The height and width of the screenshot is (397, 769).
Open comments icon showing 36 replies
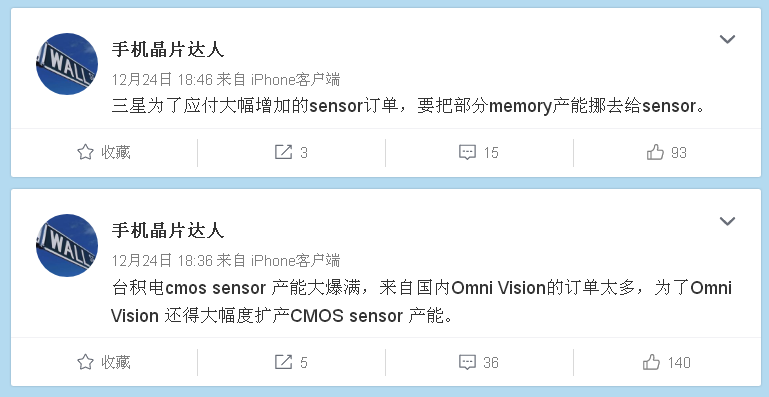(x=467, y=363)
